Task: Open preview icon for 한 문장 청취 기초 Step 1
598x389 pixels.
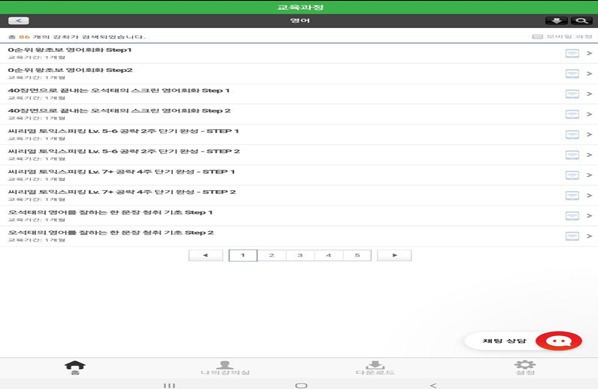Action: [x=572, y=216]
